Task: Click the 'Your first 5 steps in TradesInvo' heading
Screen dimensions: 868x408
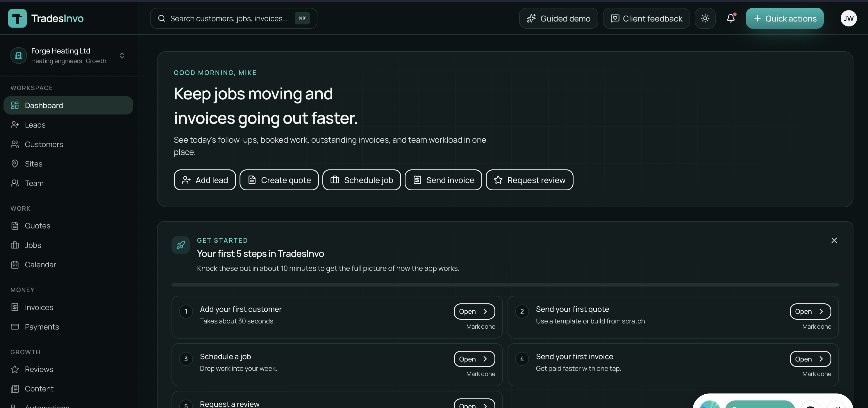Action: point(260,254)
